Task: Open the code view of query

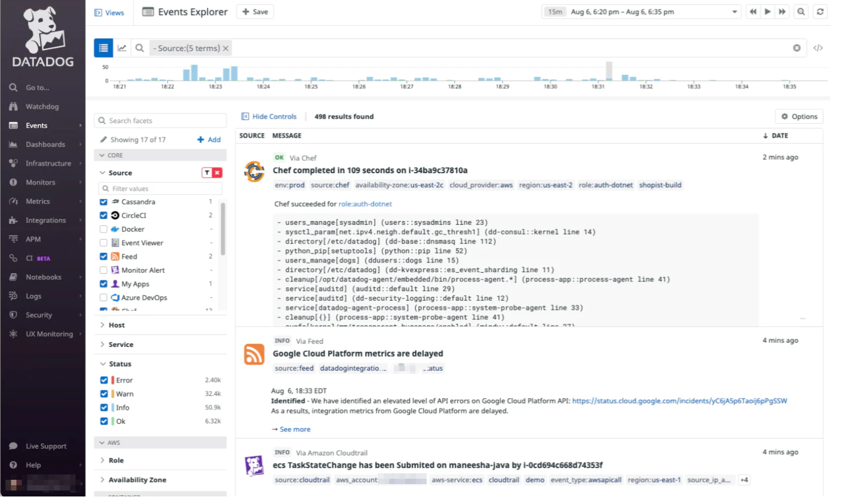Action: pos(818,48)
